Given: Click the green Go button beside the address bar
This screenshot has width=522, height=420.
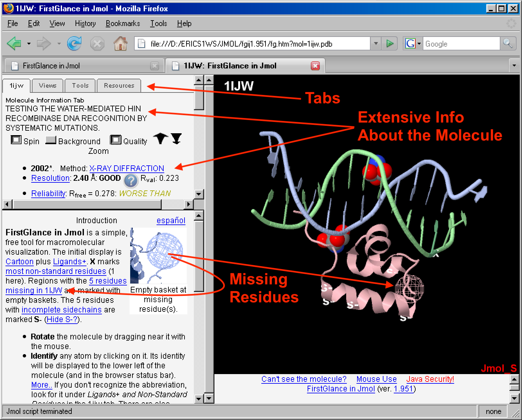Looking at the screenshot, I should [390, 43].
